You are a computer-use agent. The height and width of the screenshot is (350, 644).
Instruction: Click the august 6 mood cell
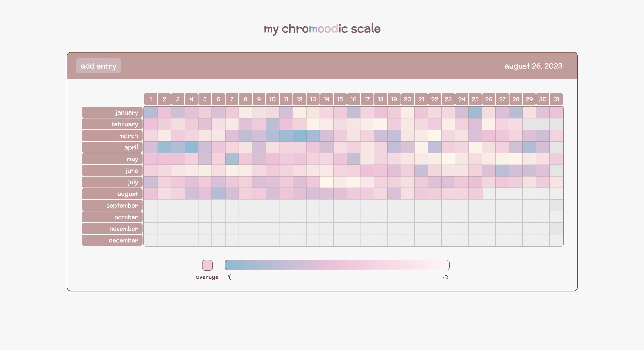click(x=218, y=194)
